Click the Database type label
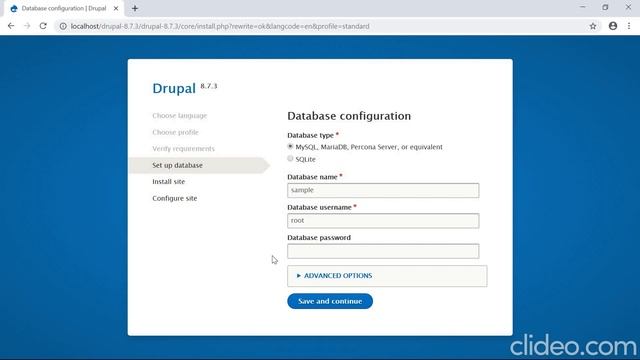This screenshot has height=360, width=640. (311, 135)
